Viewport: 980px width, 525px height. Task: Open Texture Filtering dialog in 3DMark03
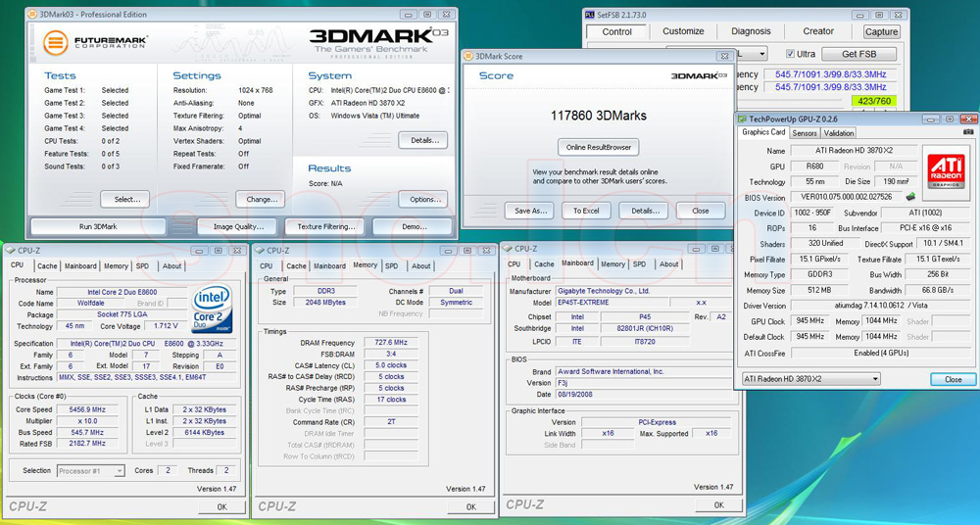point(326,227)
